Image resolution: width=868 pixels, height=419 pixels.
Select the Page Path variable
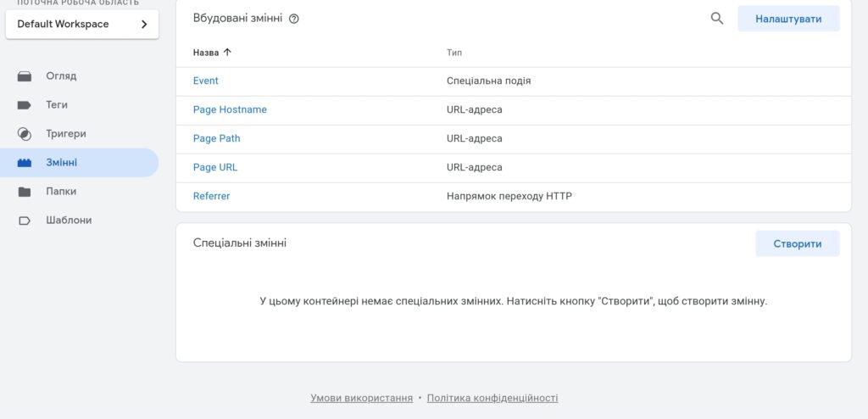point(216,139)
